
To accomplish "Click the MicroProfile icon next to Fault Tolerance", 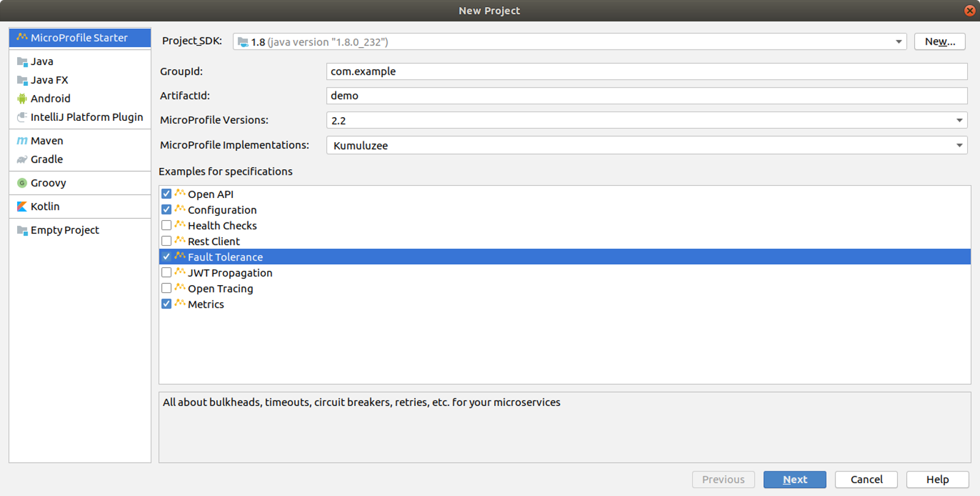I will tap(180, 256).
